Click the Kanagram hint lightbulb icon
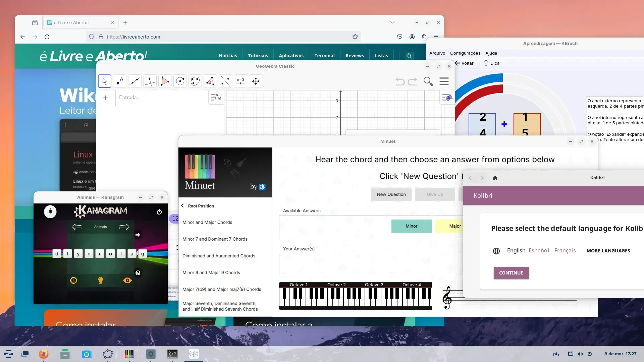 click(100, 281)
